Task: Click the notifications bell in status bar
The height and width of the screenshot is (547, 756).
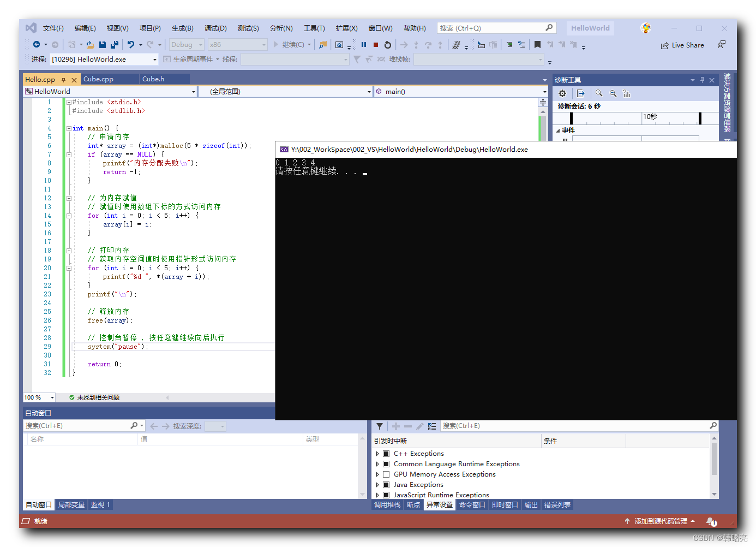Action: click(711, 521)
